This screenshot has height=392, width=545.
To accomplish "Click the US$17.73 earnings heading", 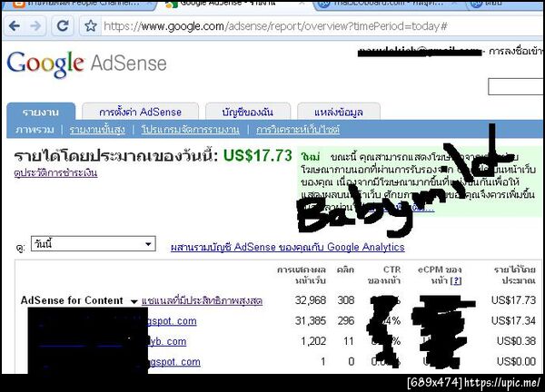I will (x=258, y=155).
